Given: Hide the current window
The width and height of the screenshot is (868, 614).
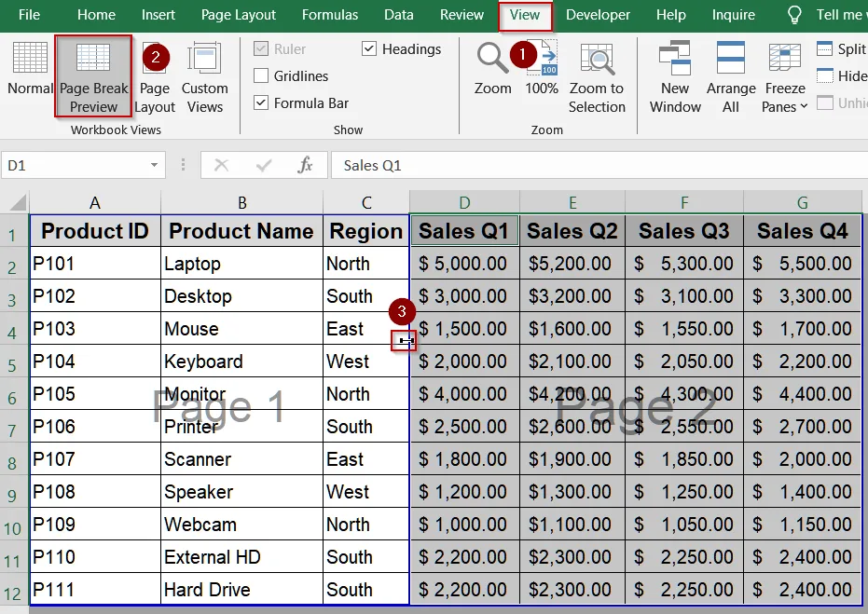Looking at the screenshot, I should click(841, 75).
